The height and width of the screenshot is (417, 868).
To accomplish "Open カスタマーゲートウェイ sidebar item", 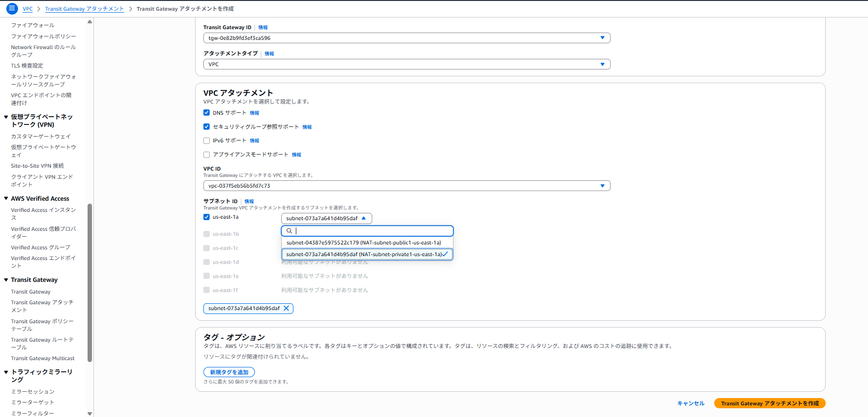I will (x=40, y=137).
